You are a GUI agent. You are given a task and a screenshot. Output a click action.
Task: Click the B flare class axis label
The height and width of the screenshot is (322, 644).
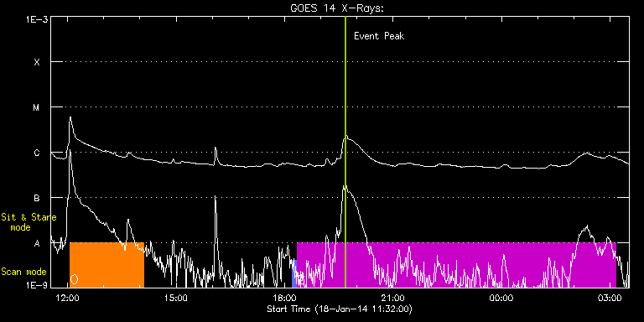[37, 198]
